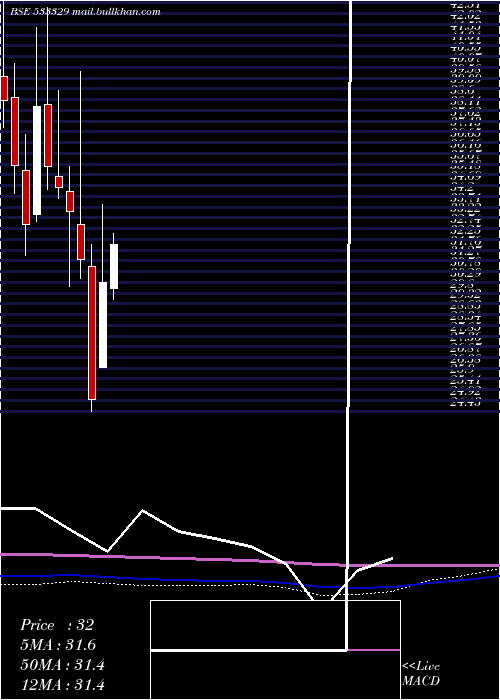Click the longest red candlestick body
500x700 pixels.
tap(92, 333)
